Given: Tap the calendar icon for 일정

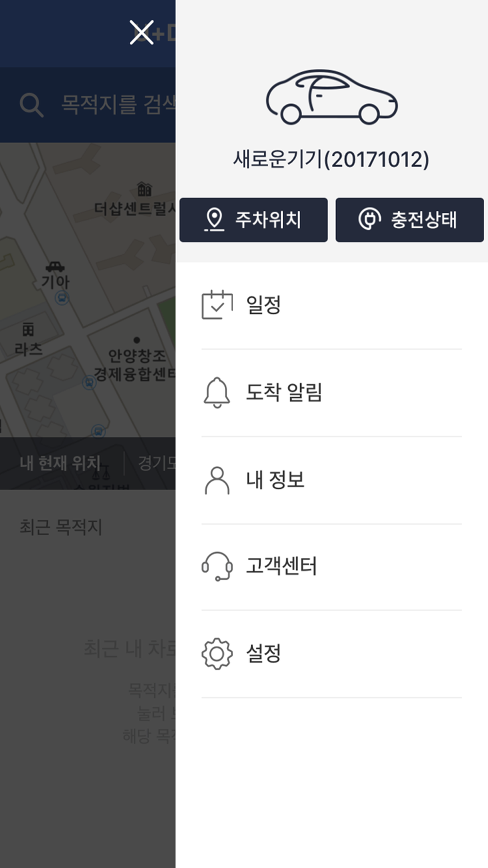Looking at the screenshot, I should (x=217, y=305).
